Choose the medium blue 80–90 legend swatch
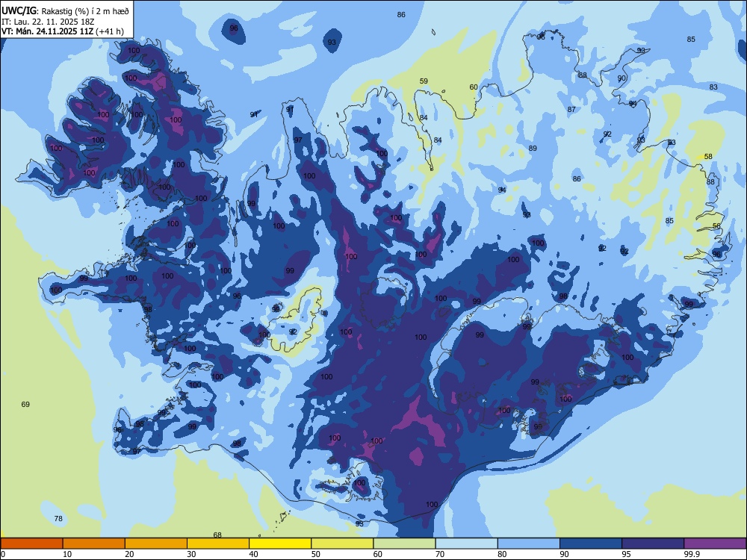The image size is (747, 560). [529, 544]
